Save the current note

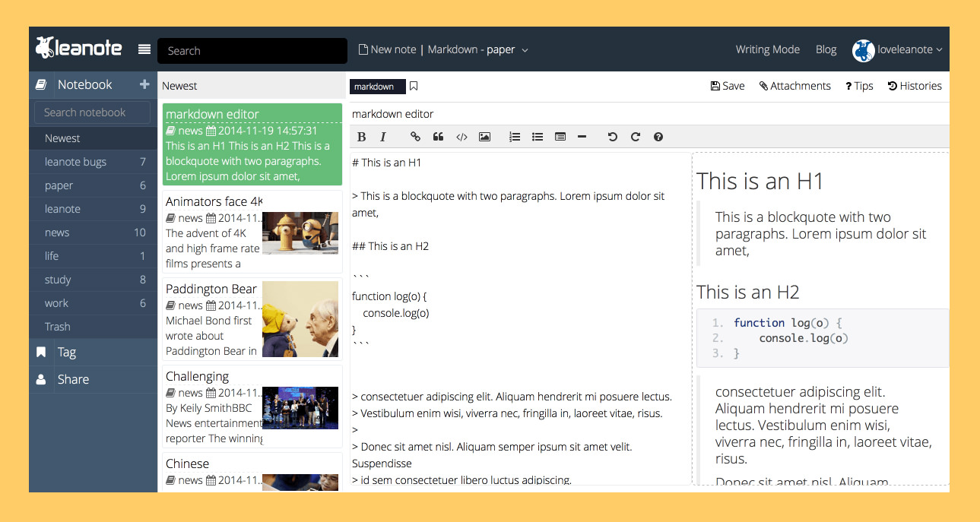coord(727,86)
